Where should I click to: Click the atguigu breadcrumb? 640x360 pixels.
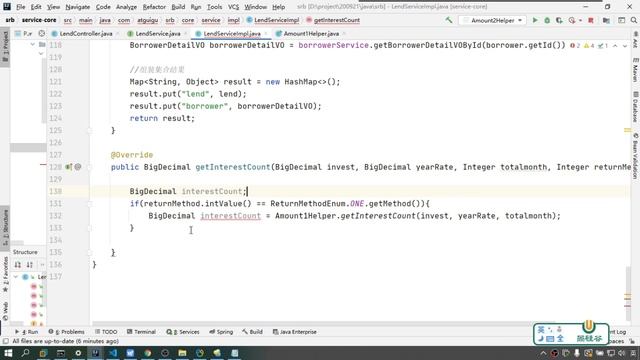coord(147,20)
